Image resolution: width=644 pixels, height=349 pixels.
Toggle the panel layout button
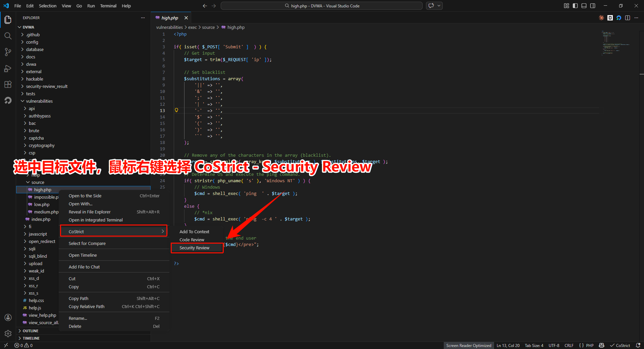584,6
